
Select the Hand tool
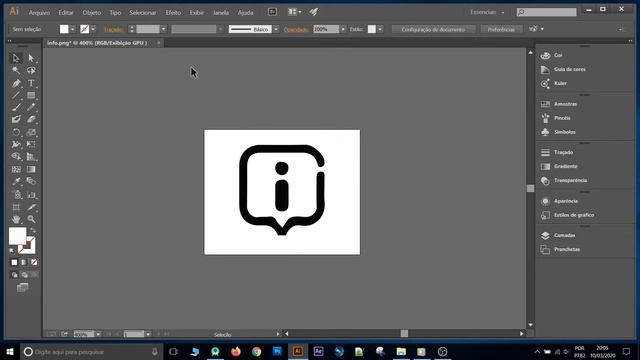pyautogui.click(x=16, y=220)
